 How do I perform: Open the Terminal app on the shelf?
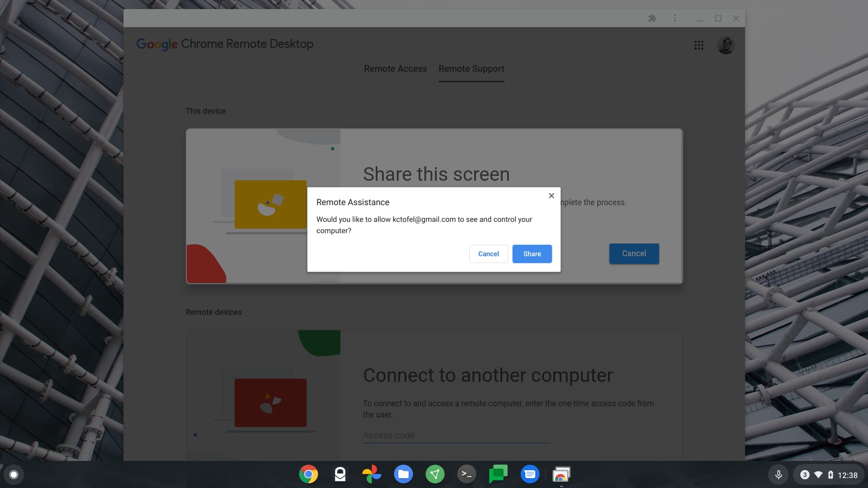pos(467,474)
